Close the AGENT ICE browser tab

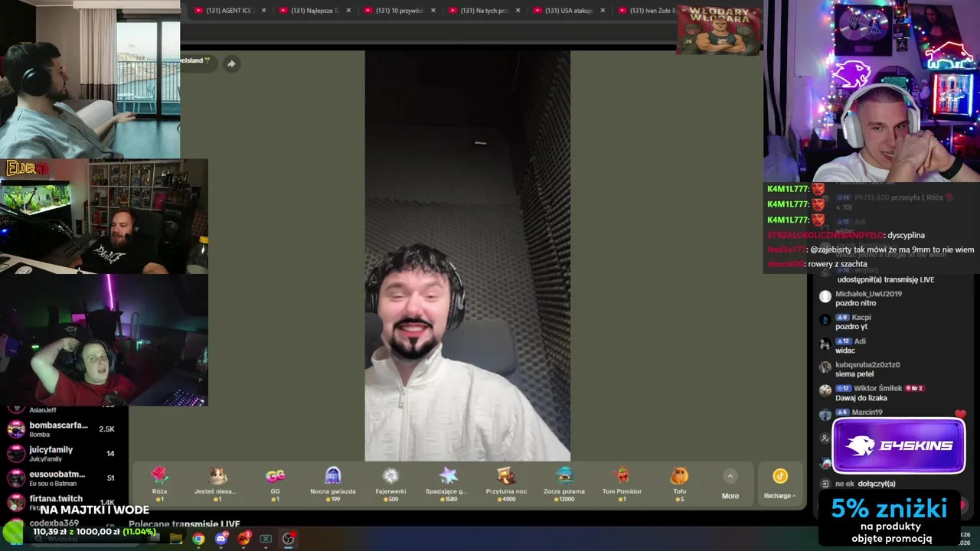tap(264, 11)
